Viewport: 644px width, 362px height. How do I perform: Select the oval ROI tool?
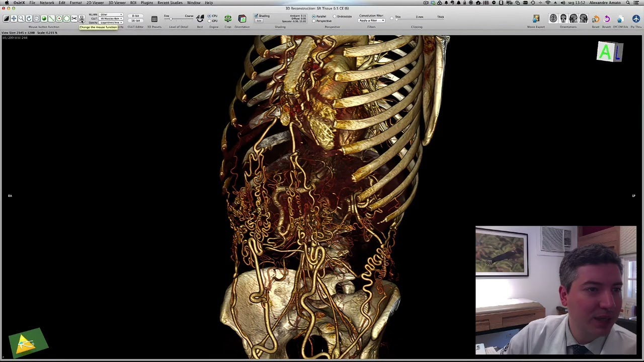(x=66, y=19)
